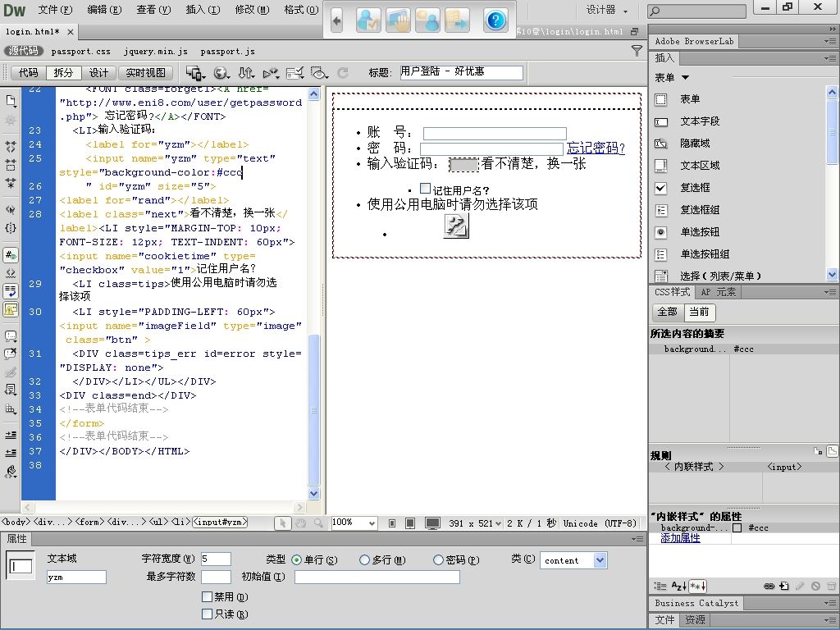Select the 密码 radio button
This screenshot has height=630, width=840.
[438, 559]
